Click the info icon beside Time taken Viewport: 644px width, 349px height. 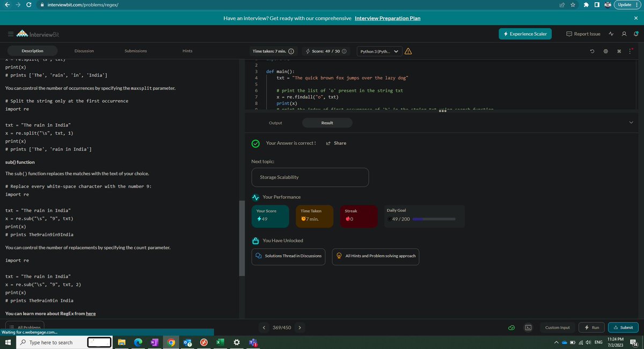click(291, 51)
